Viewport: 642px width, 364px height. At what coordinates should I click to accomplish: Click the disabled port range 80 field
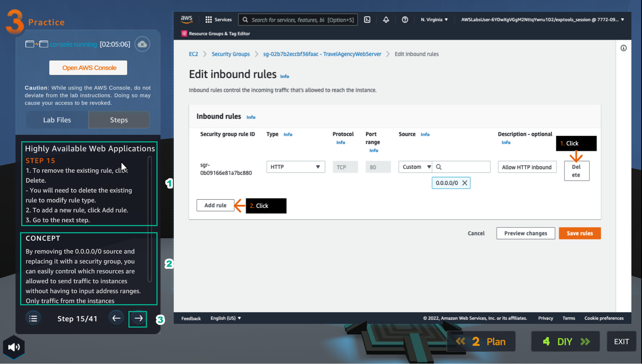point(378,167)
